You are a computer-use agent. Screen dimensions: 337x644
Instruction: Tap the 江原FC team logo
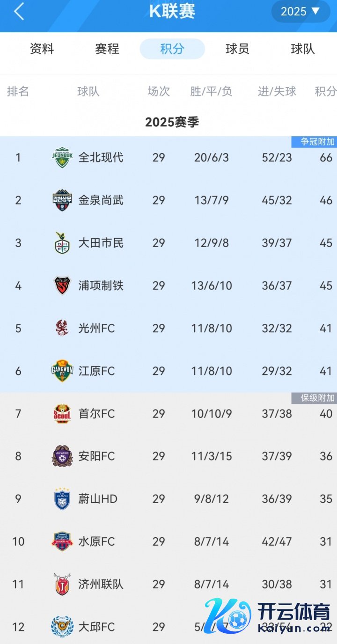[62, 371]
